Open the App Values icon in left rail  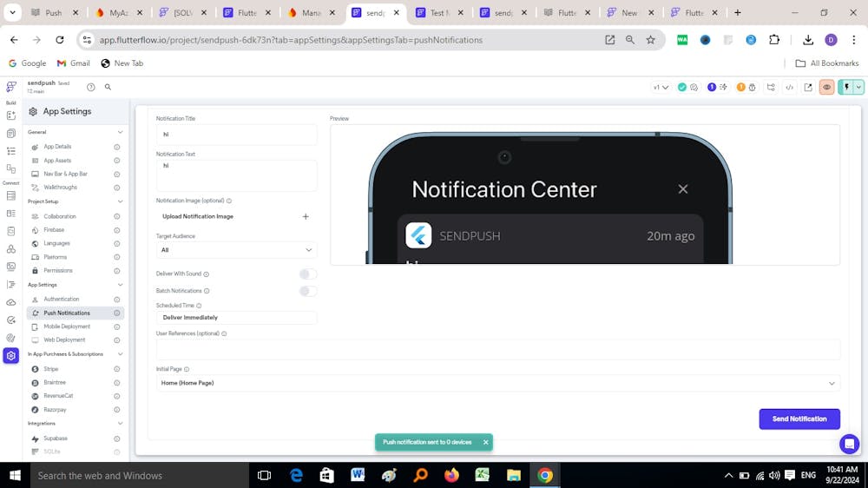(x=11, y=231)
